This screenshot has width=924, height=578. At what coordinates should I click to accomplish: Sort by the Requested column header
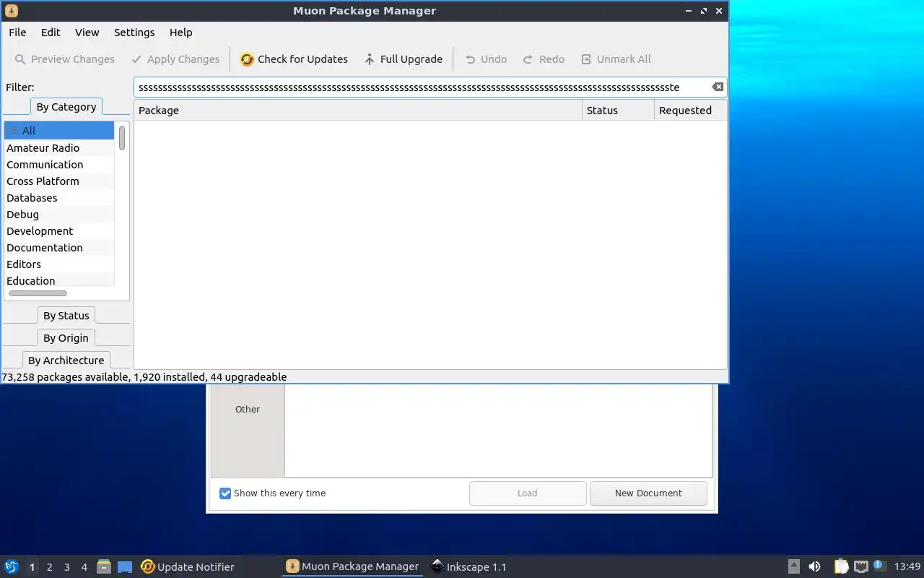point(690,111)
